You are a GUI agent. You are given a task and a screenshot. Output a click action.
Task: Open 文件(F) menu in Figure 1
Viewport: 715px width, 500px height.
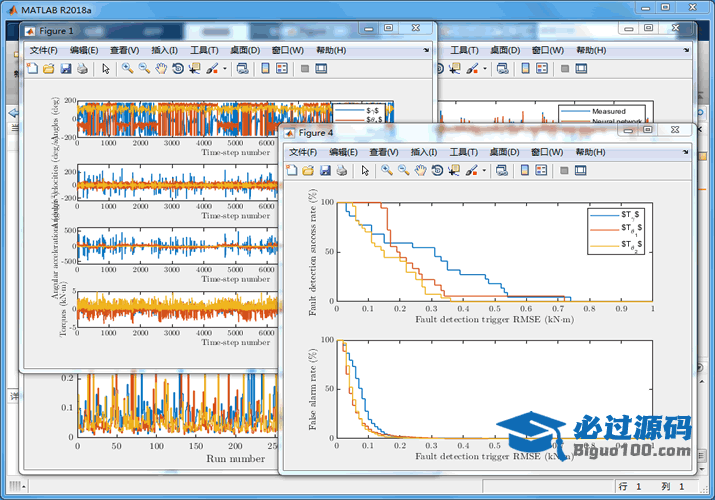coord(44,50)
